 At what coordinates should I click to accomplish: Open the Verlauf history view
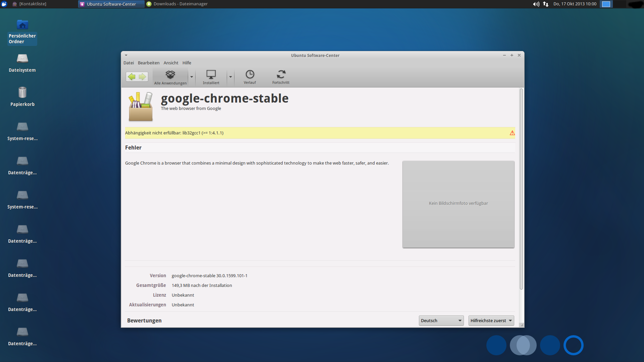[x=250, y=77]
